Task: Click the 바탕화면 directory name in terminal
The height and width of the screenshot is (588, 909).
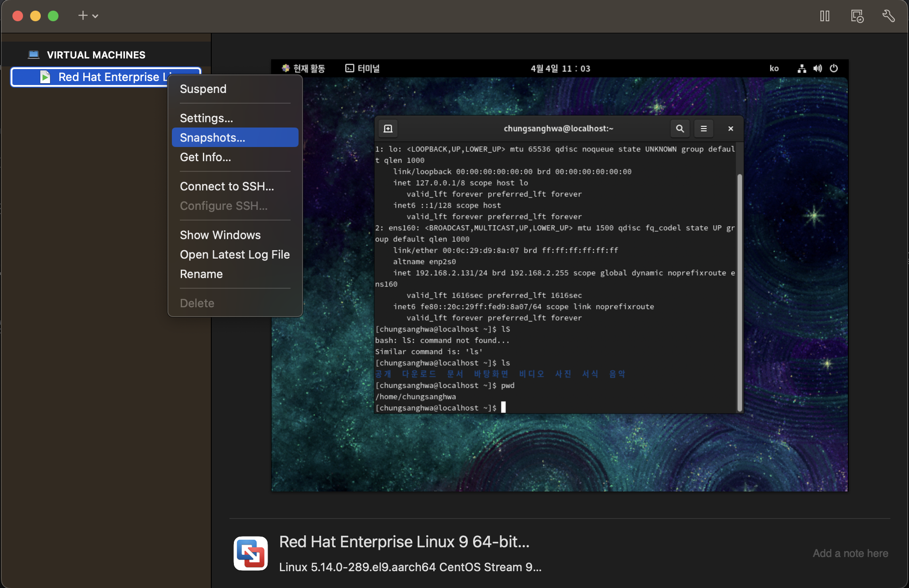Action: (491, 374)
